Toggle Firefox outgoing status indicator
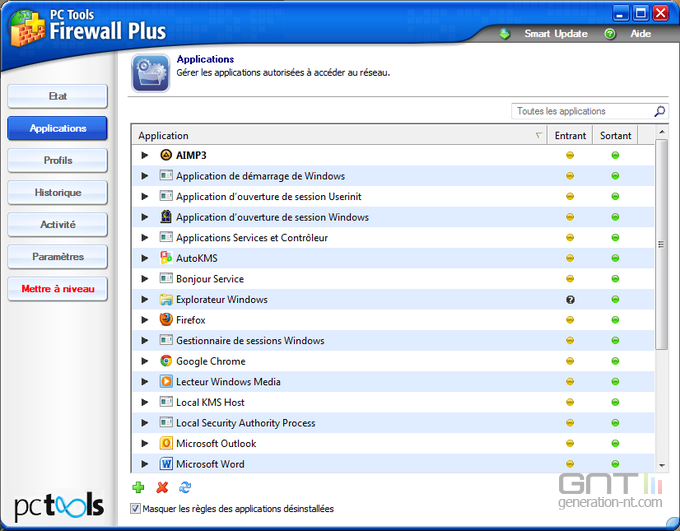 pos(615,320)
